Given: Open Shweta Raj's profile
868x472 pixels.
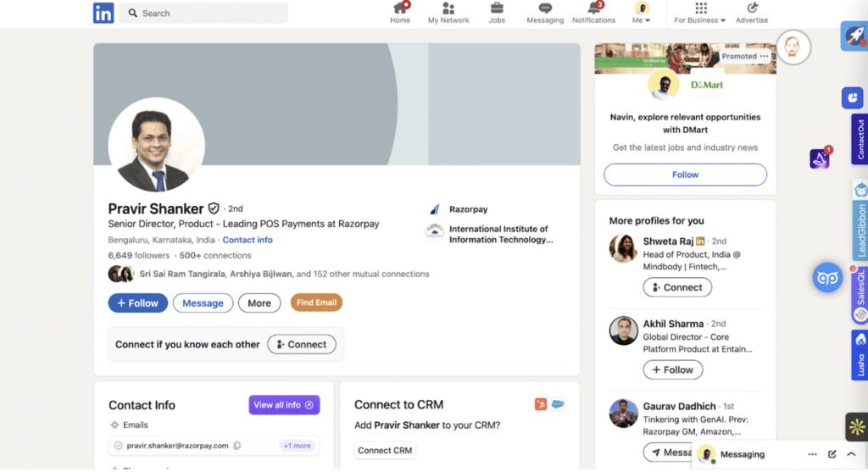Looking at the screenshot, I should [668, 242].
